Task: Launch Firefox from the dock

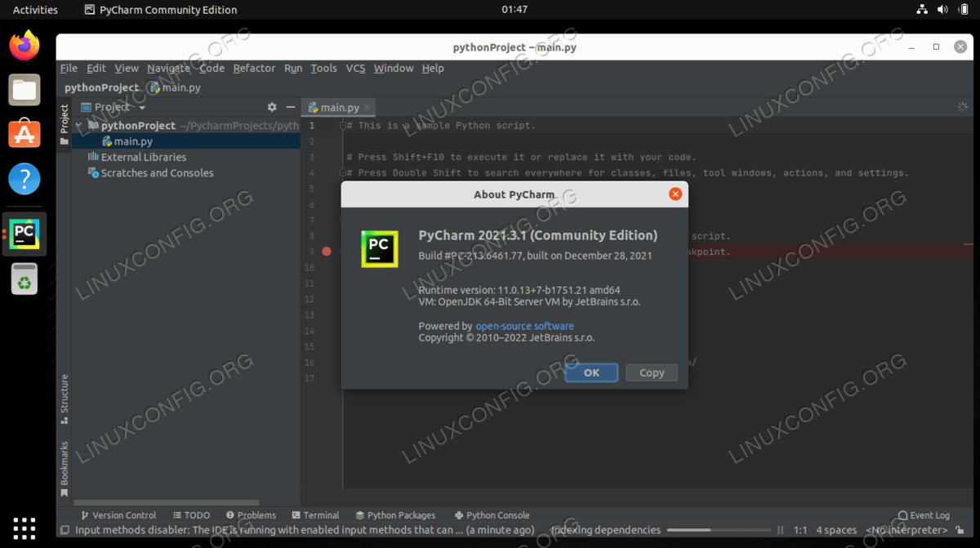Action: click(x=24, y=45)
